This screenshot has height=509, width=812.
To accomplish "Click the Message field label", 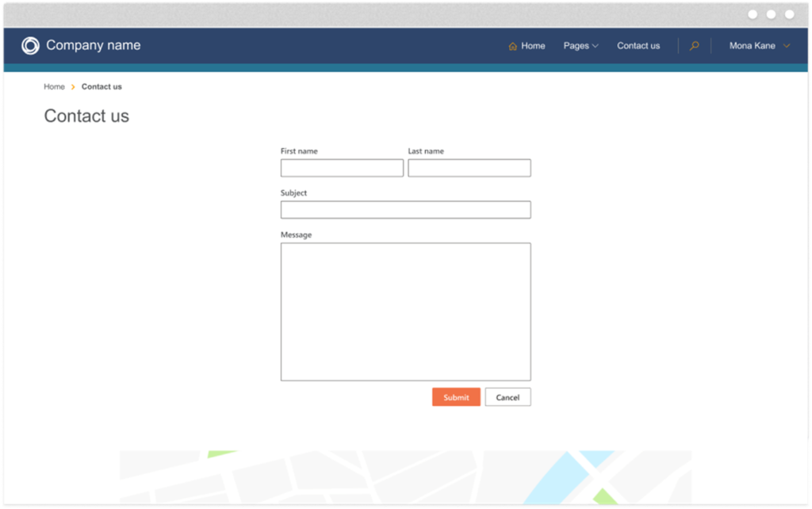I will coord(297,235).
